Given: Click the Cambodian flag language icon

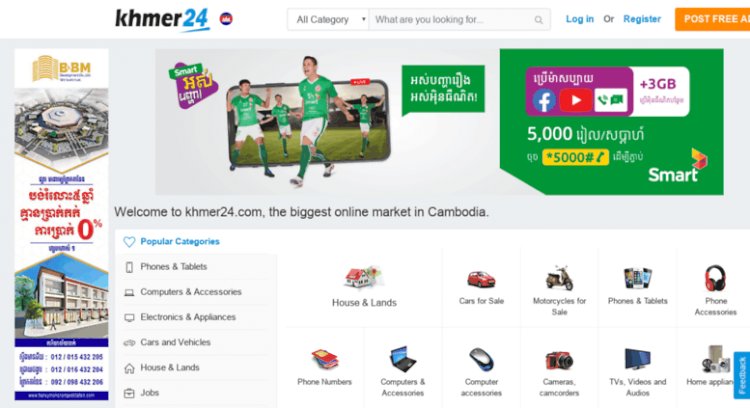Looking at the screenshot, I should 226,19.
